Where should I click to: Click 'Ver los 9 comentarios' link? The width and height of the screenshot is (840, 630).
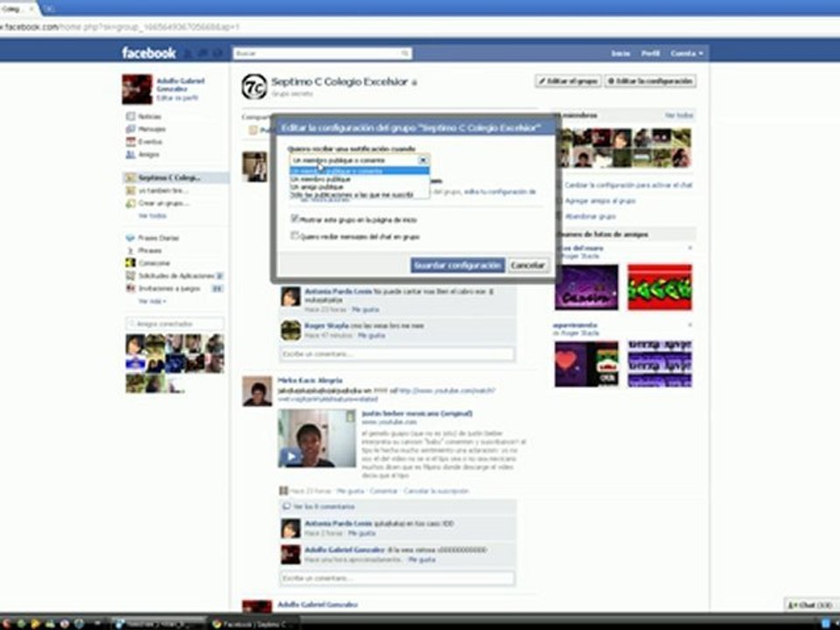click(x=324, y=507)
